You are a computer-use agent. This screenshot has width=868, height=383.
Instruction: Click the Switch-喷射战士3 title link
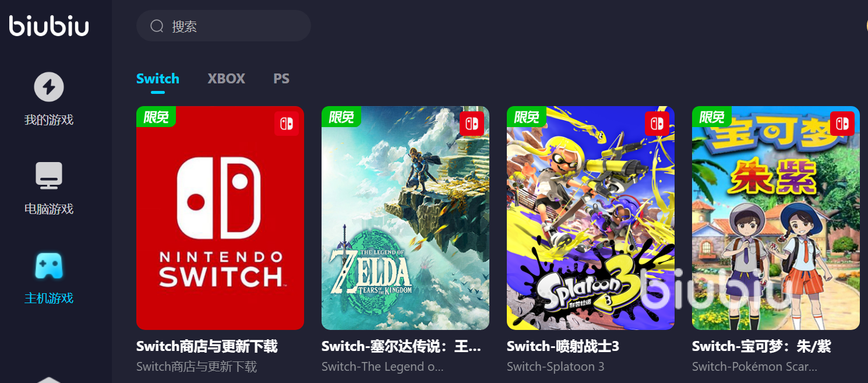(563, 346)
